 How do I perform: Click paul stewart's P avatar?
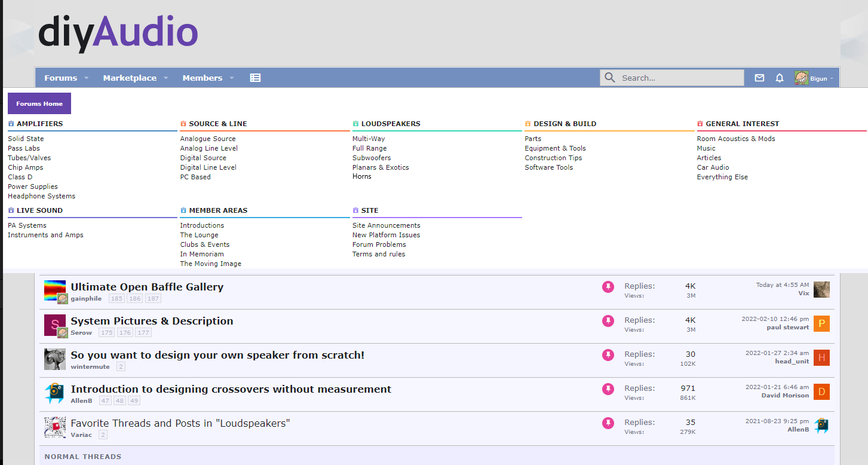tap(821, 323)
